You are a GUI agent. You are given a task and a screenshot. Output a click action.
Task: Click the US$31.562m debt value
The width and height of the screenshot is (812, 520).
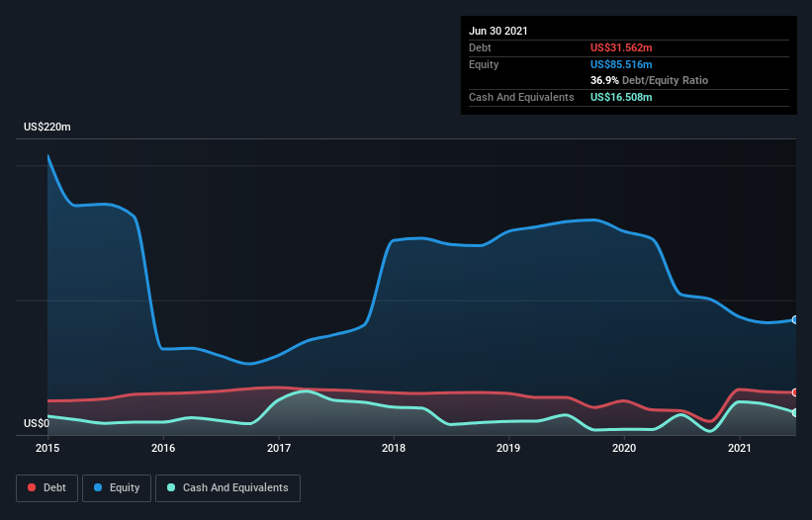point(621,47)
